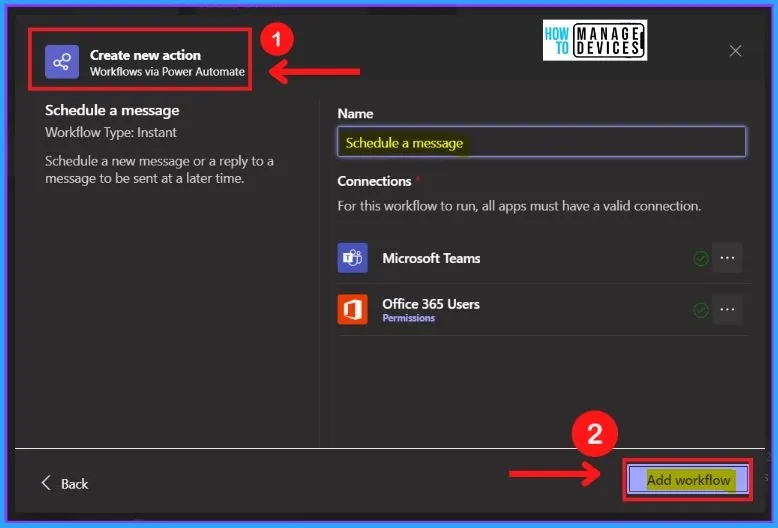
Task: Click the 'Connections' section label
Action: click(x=374, y=181)
